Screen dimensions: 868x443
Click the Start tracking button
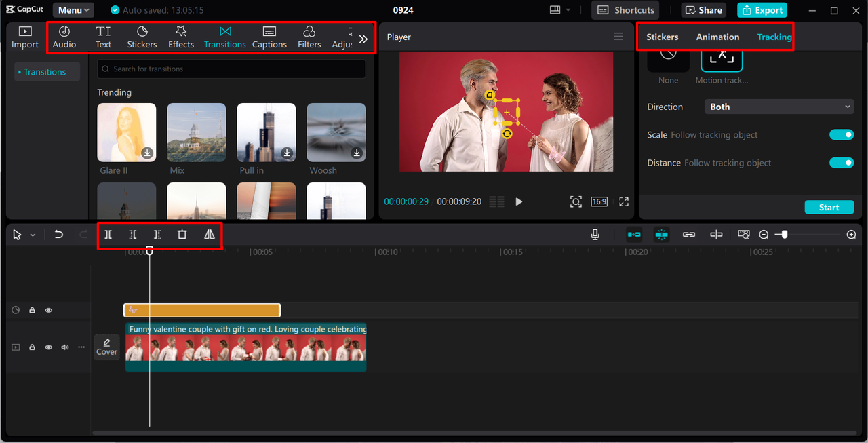tap(829, 207)
